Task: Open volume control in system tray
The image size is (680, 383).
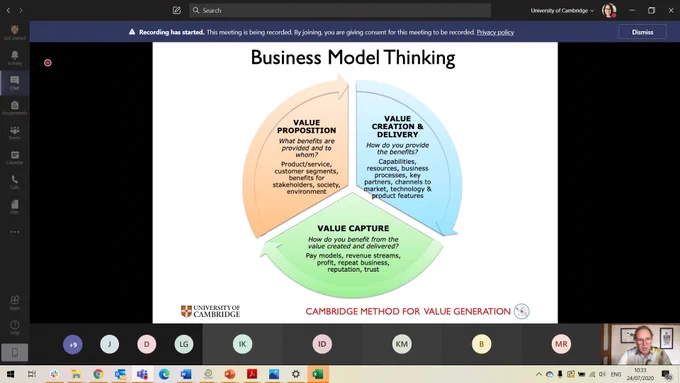Action: click(x=602, y=374)
